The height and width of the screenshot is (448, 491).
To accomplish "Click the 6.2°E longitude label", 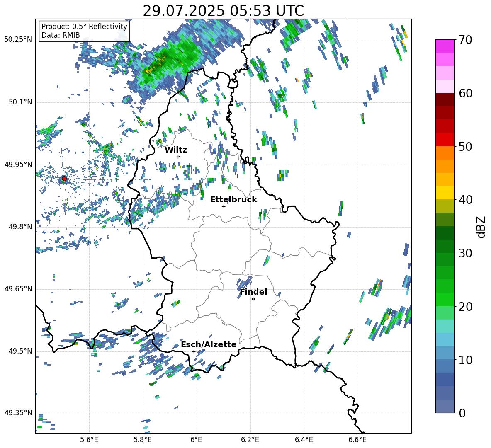I will coord(250,440).
